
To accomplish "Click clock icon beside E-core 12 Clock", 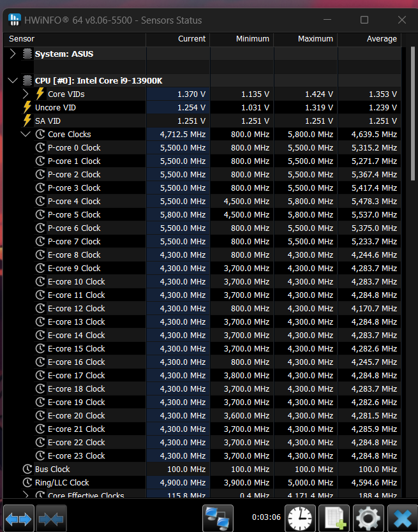I will pos(40,308).
